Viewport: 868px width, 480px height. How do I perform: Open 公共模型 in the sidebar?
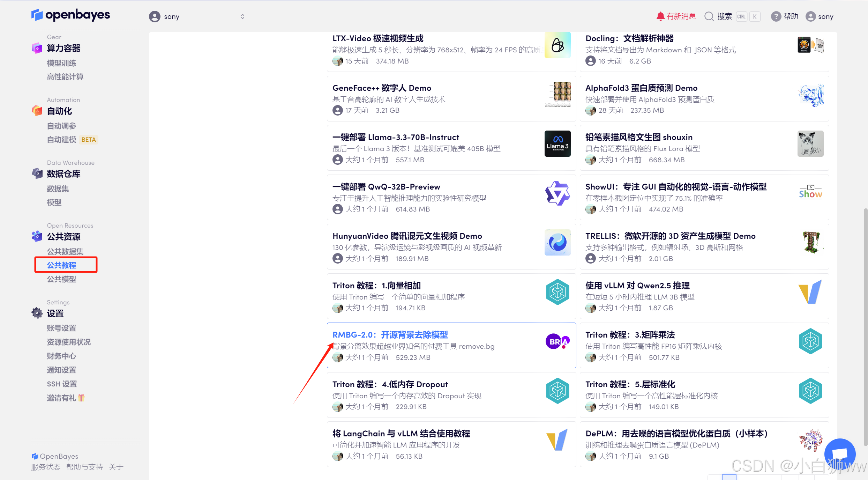click(62, 279)
